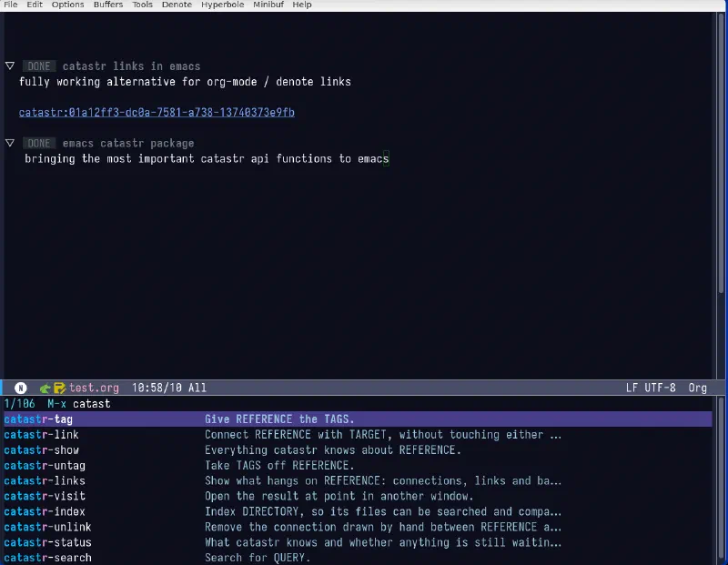The width and height of the screenshot is (728, 565).
Task: Select the catastr-status completion candidate
Action: [358, 542]
